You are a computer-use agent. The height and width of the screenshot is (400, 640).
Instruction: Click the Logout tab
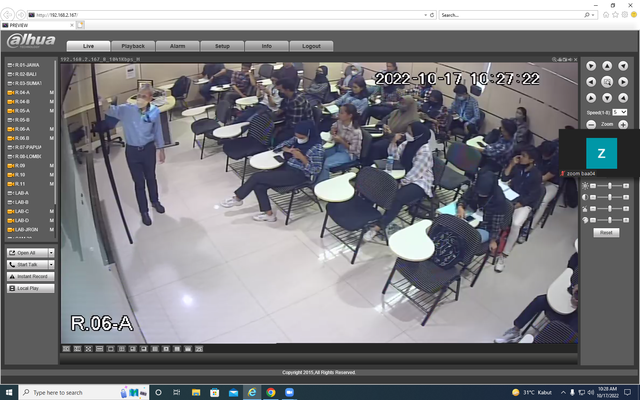tap(311, 46)
